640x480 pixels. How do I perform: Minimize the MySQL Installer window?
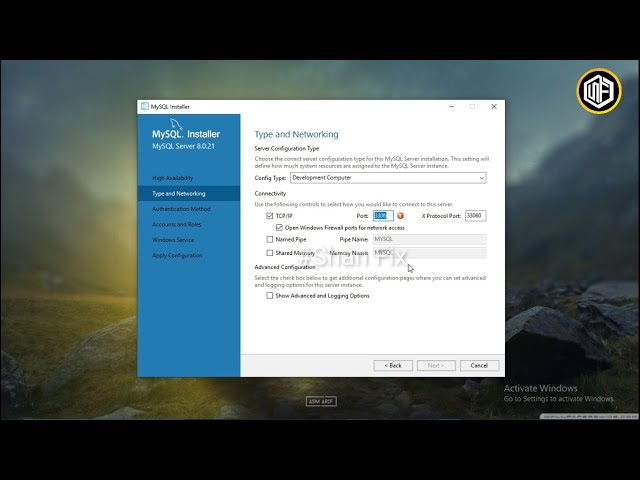(x=451, y=107)
